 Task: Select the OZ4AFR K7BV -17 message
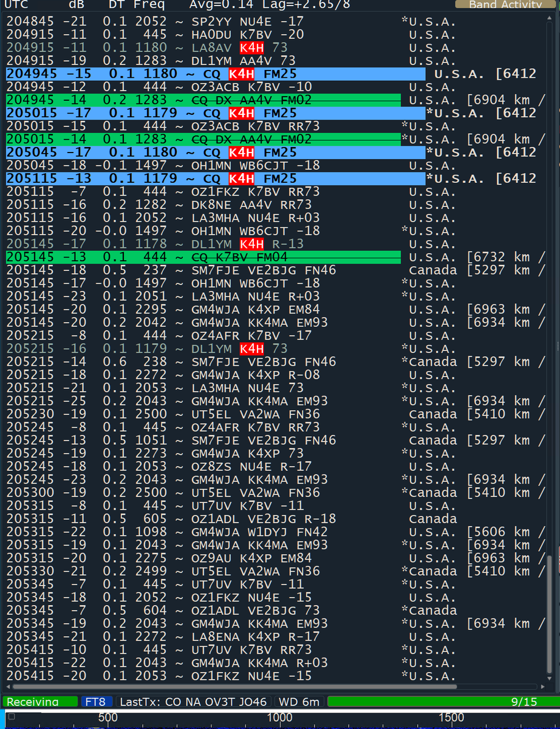tap(251, 335)
